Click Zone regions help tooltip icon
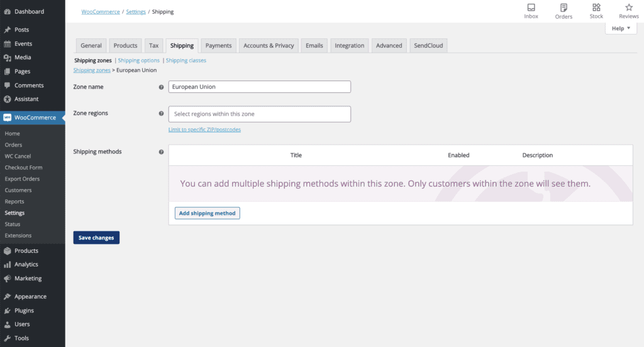This screenshot has height=347, width=644. point(161,113)
